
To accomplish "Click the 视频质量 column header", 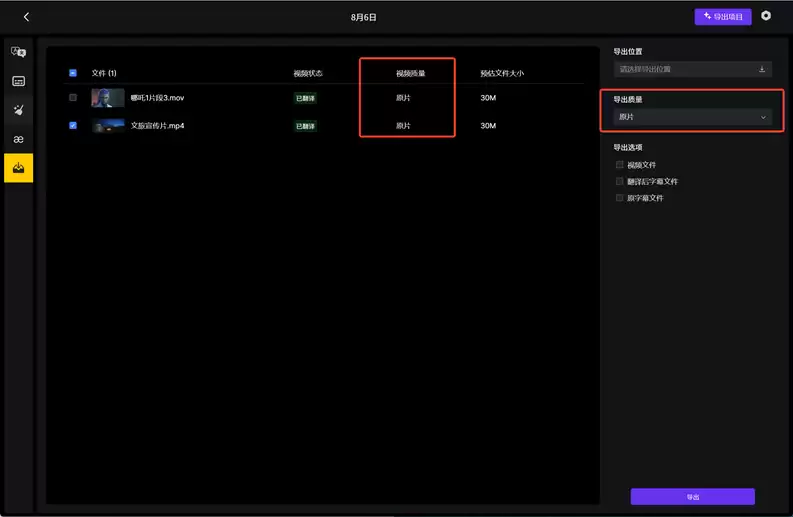I will (x=410, y=73).
